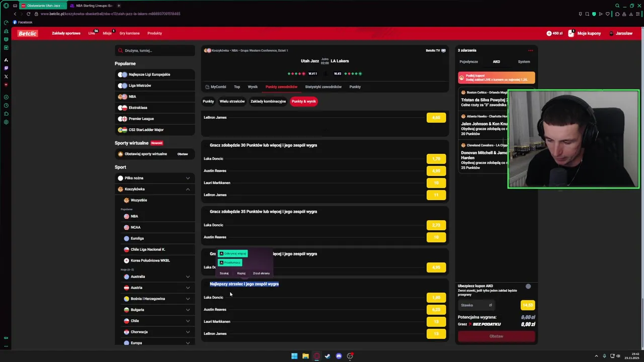Image resolution: width=644 pixels, height=362 pixels.
Task: Reload the page with the refresh icon
Action: [x=28, y=14]
